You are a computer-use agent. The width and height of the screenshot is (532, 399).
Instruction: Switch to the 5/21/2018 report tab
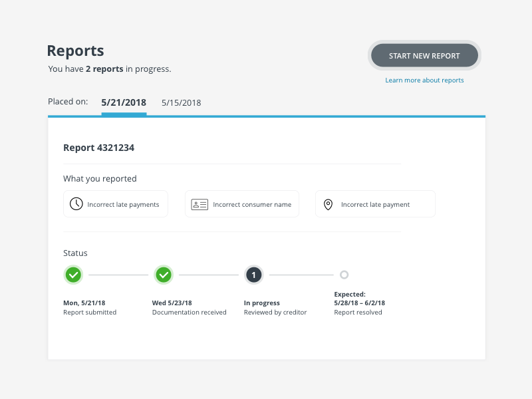(123, 102)
